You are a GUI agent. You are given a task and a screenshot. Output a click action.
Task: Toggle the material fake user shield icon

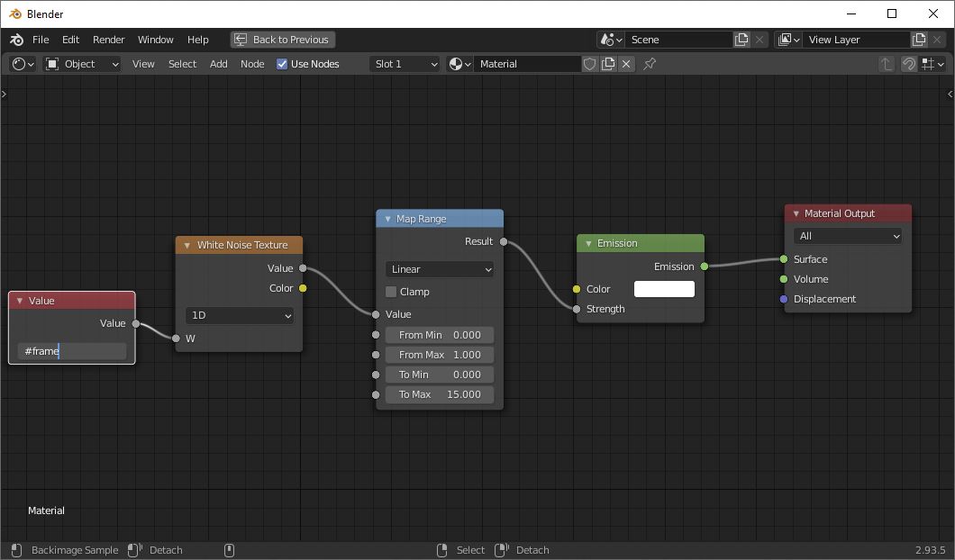coord(589,64)
